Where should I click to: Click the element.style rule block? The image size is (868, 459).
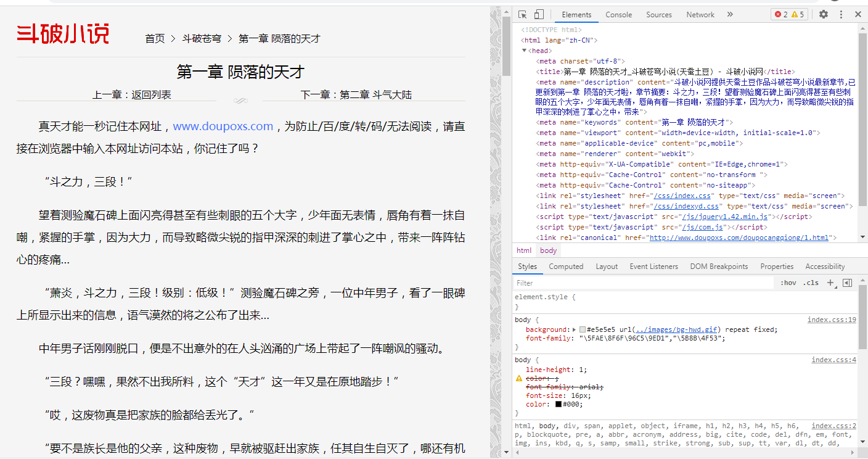pos(685,302)
